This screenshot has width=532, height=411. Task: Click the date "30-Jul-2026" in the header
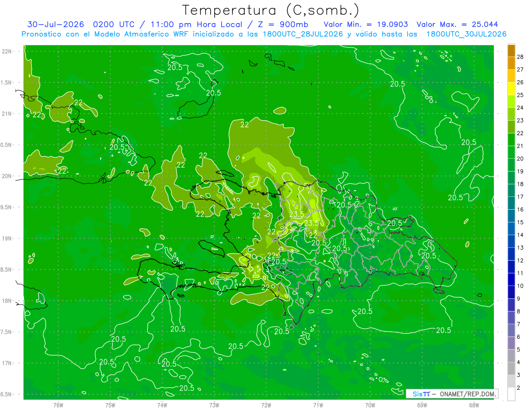[56, 24]
